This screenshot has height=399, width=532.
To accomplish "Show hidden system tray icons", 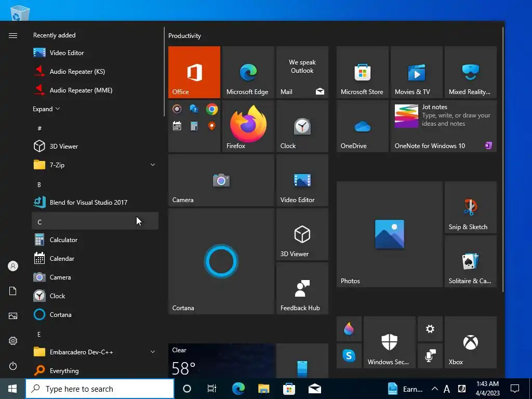I will click(x=434, y=389).
